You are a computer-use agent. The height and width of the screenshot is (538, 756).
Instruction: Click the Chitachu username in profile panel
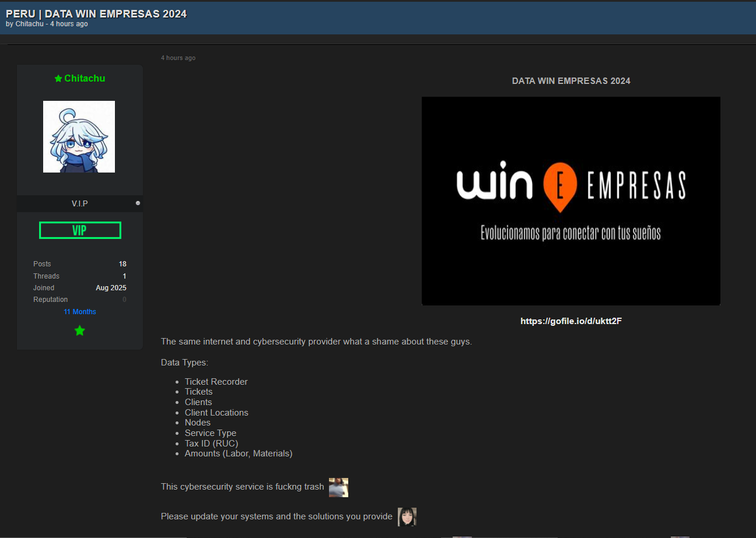click(x=85, y=78)
